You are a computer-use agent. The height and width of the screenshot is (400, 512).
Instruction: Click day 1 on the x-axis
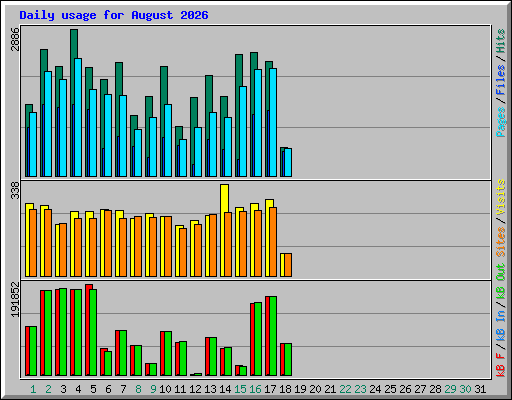click(33, 389)
